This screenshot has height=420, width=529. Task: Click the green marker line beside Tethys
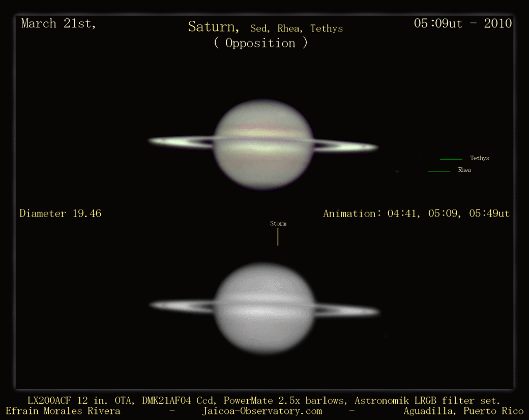tap(451, 159)
